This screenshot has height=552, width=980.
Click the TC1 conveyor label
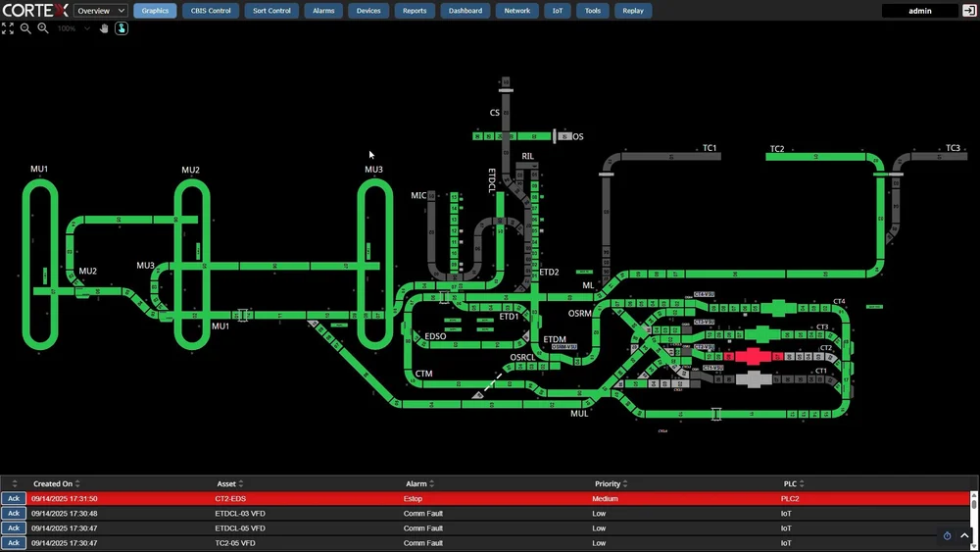[x=710, y=148]
